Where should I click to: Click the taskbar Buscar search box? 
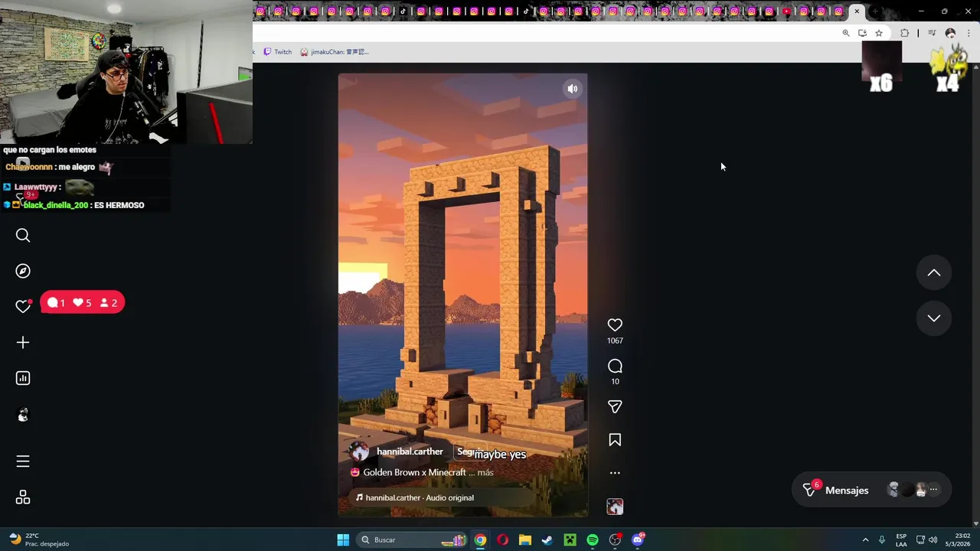[x=413, y=540]
